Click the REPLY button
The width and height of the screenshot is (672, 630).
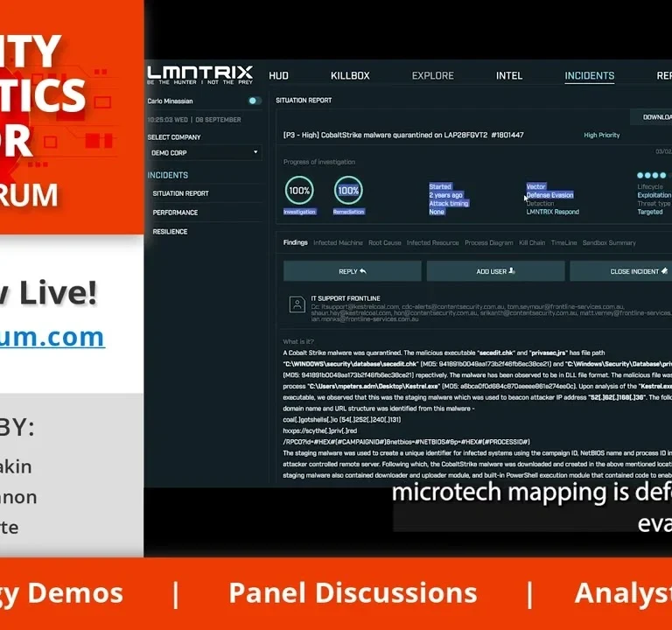point(353,271)
